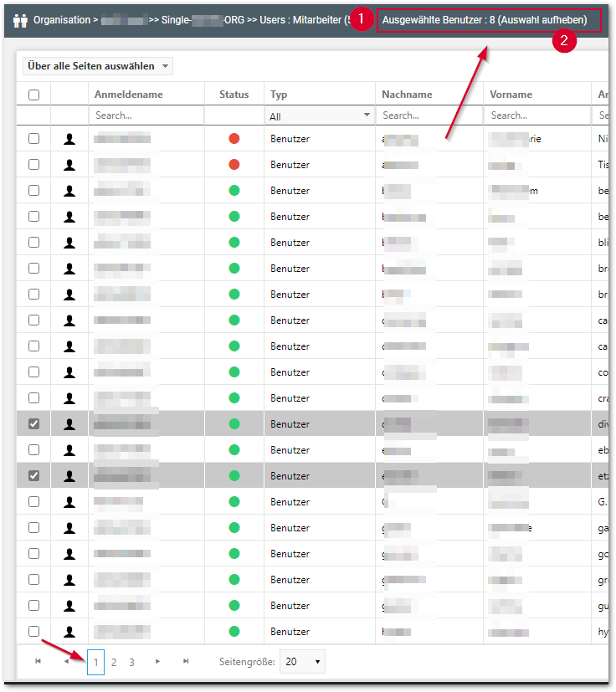Click green status dot in 'G.' row

(x=234, y=502)
